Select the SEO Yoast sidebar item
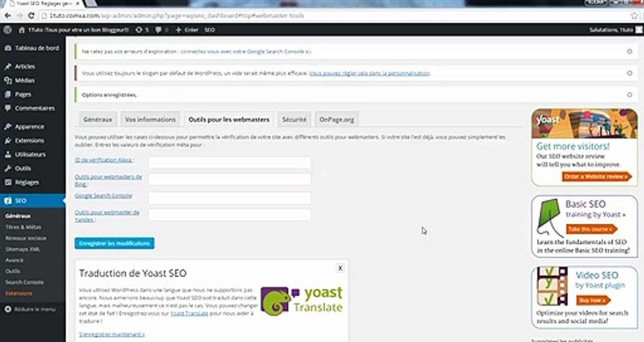Image resolution: width=644 pixels, height=342 pixels. [x=32, y=200]
